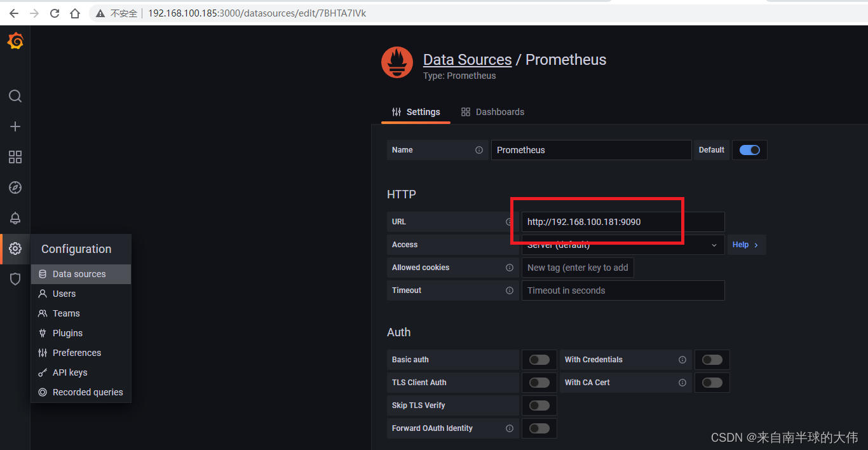868x450 pixels.
Task: Open the Grafana home logo
Action: [15, 41]
